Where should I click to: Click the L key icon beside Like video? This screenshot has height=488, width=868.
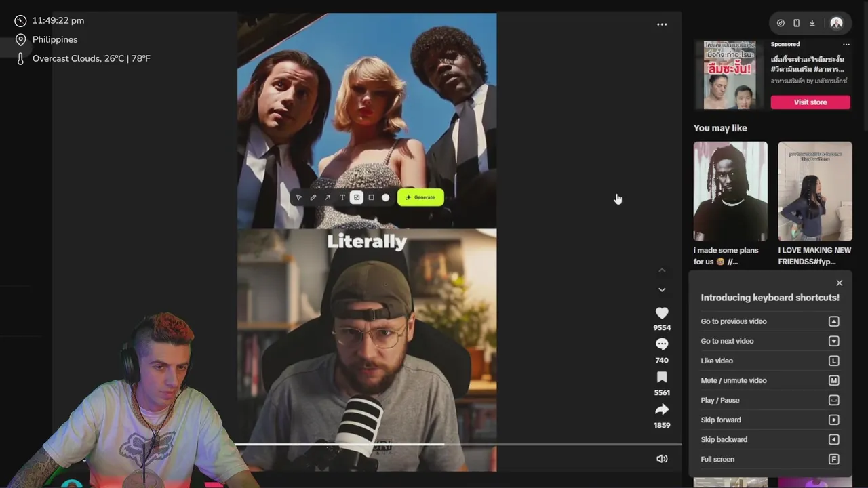pos(834,361)
